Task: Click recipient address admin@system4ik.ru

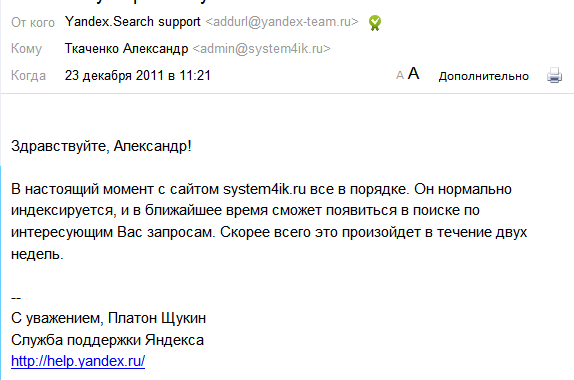Action: [261, 48]
